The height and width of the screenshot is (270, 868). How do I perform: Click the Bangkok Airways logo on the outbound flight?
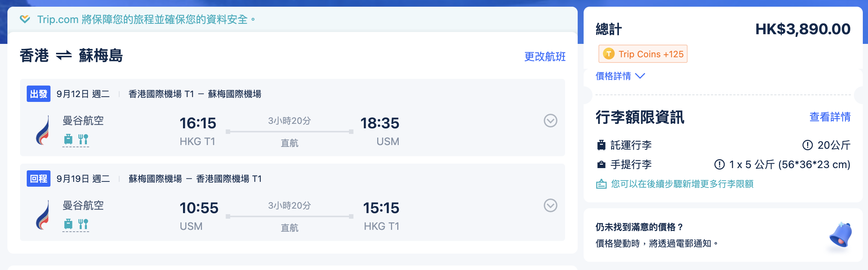pyautogui.click(x=43, y=131)
